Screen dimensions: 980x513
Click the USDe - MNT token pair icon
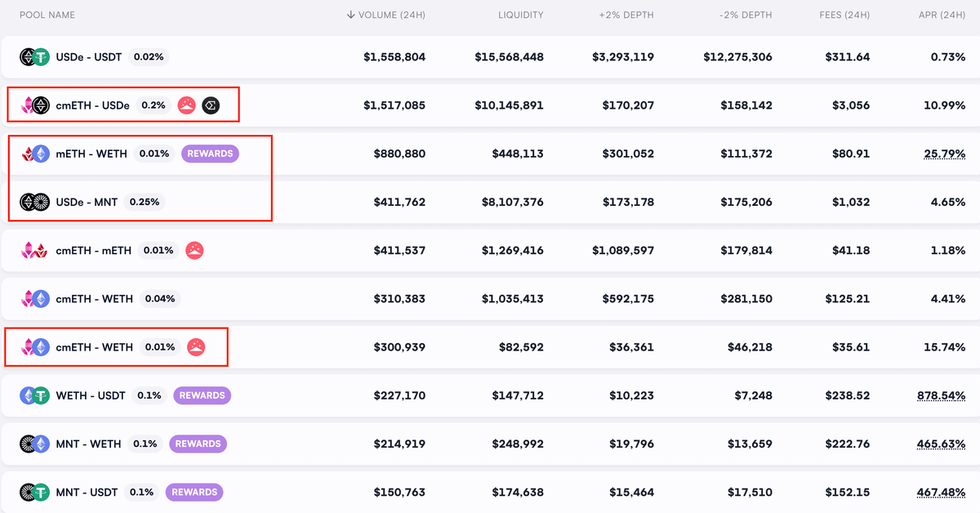(35, 202)
